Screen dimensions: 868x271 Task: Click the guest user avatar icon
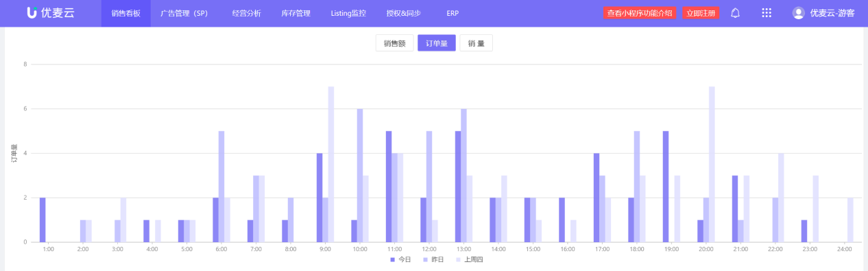798,13
